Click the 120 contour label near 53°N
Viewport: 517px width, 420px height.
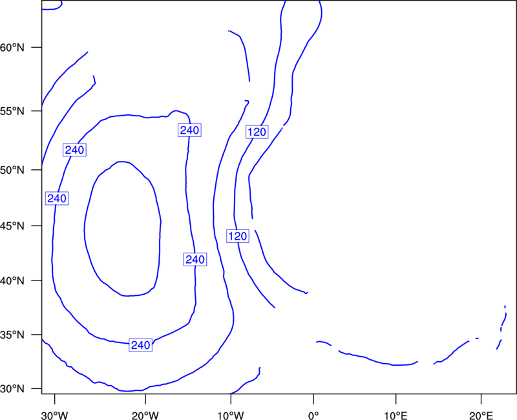[x=257, y=132]
